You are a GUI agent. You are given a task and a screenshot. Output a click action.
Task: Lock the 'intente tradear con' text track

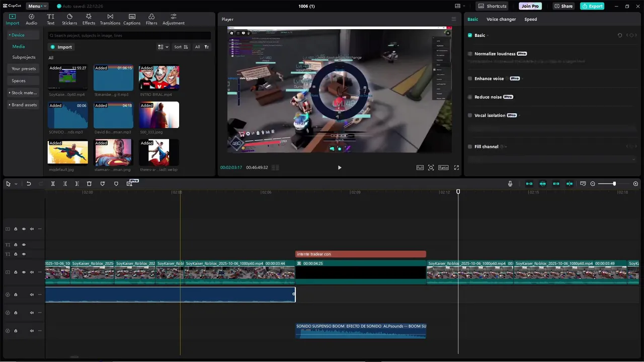[x=16, y=254]
